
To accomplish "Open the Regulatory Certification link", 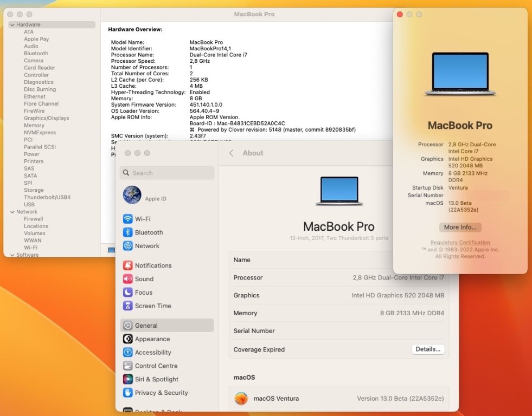I will [460, 243].
